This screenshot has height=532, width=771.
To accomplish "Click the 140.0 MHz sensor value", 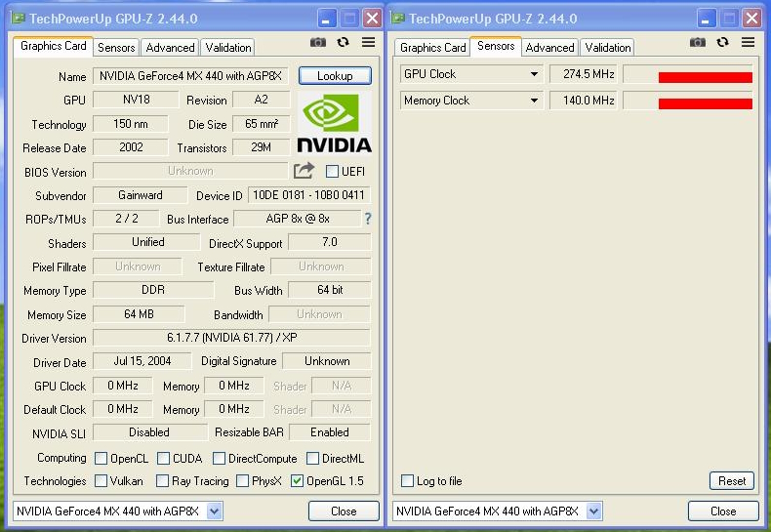I will (584, 101).
